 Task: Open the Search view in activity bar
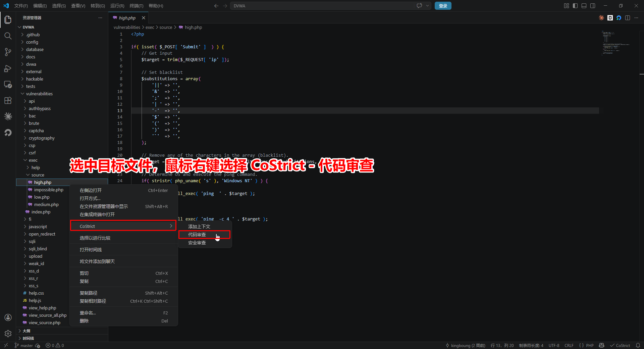[8, 36]
